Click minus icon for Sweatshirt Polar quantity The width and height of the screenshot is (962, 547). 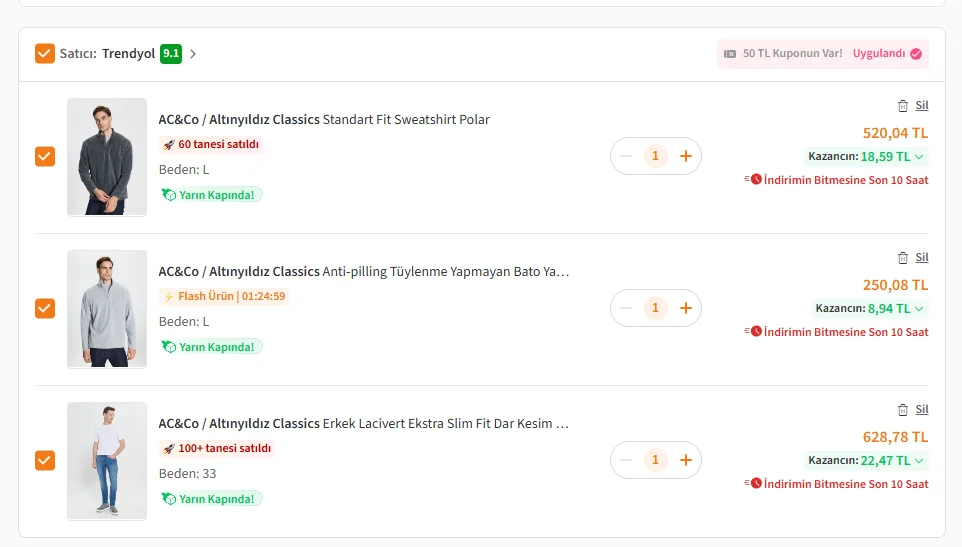[x=626, y=156]
